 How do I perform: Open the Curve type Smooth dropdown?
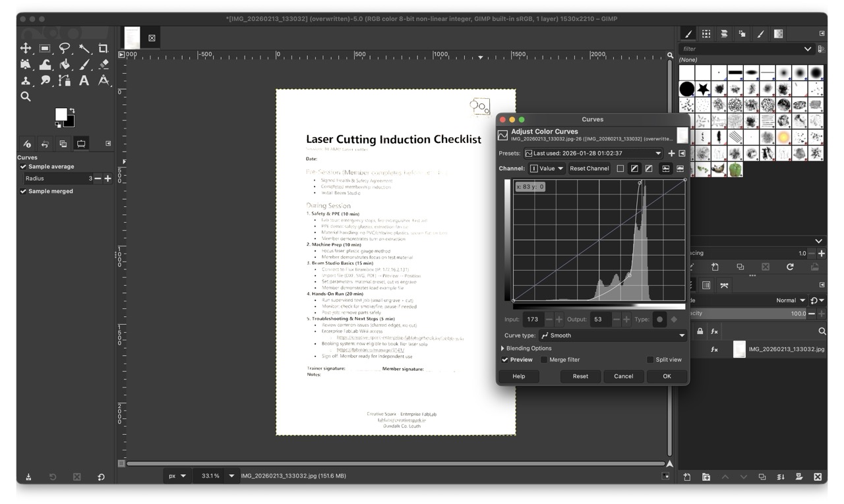tap(613, 335)
